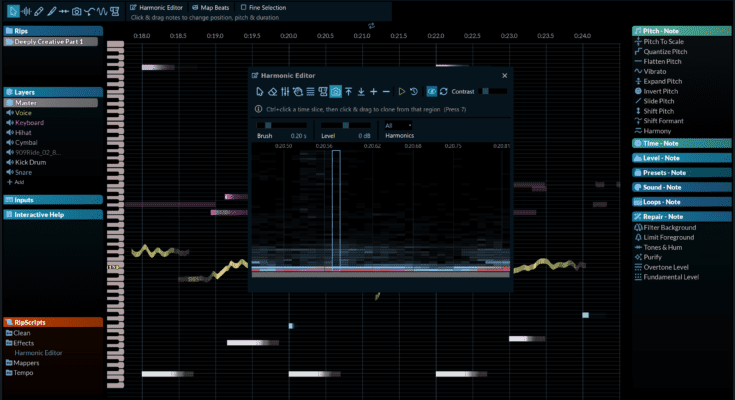Screen dimensions: 735x400
Task: Enable the Fine Selection checkbox
Action: 242,7
